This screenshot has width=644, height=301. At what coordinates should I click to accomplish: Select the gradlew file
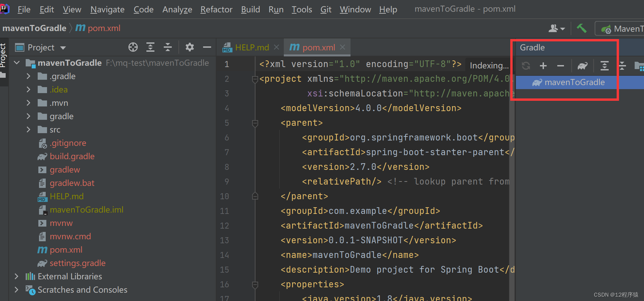[x=65, y=170]
